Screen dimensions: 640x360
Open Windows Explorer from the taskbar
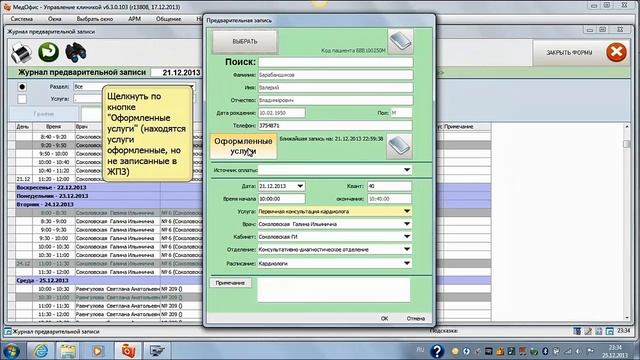[68, 351]
